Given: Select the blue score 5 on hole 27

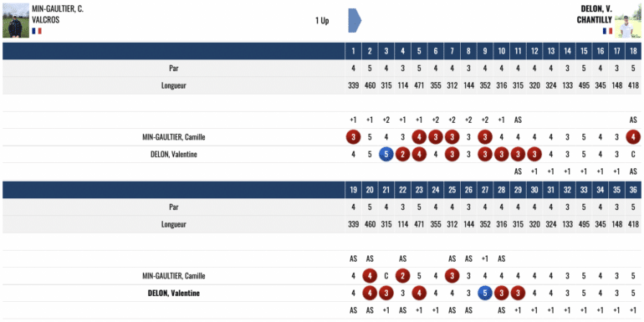Looking at the screenshot, I should tap(484, 294).
